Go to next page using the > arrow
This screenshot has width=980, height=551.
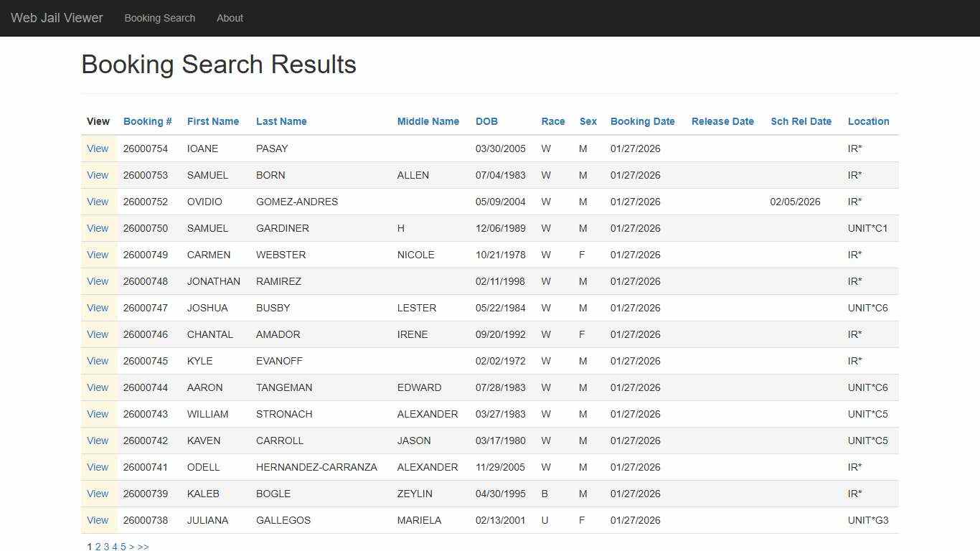(x=133, y=547)
